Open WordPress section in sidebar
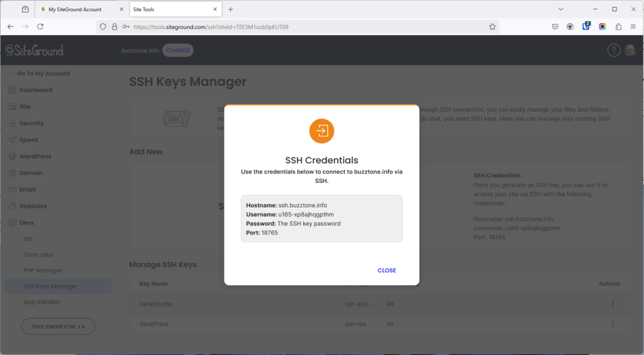The width and height of the screenshot is (644, 355). click(x=35, y=156)
